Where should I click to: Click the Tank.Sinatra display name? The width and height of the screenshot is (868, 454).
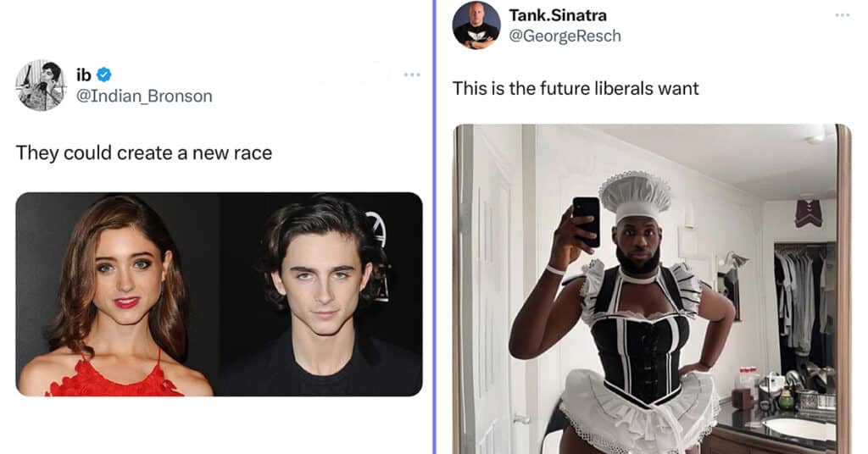pos(558,15)
